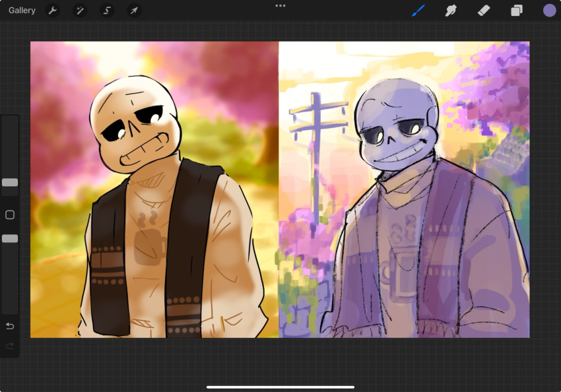
Task: Select the Brush tool
Action: click(418, 11)
